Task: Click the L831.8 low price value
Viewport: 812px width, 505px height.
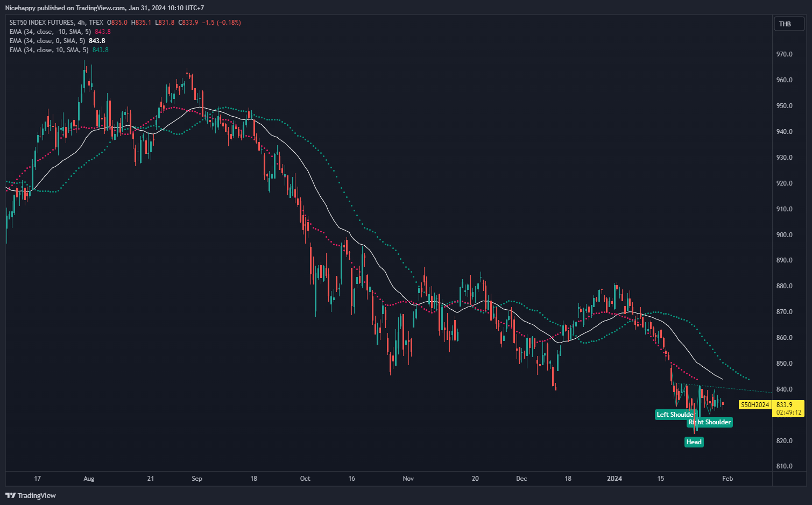Action: tap(165, 23)
